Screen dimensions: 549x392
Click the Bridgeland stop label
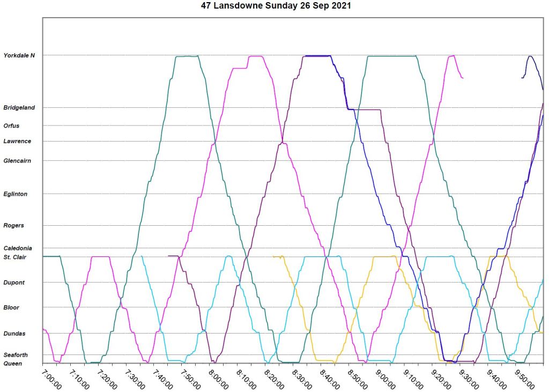coord(19,108)
